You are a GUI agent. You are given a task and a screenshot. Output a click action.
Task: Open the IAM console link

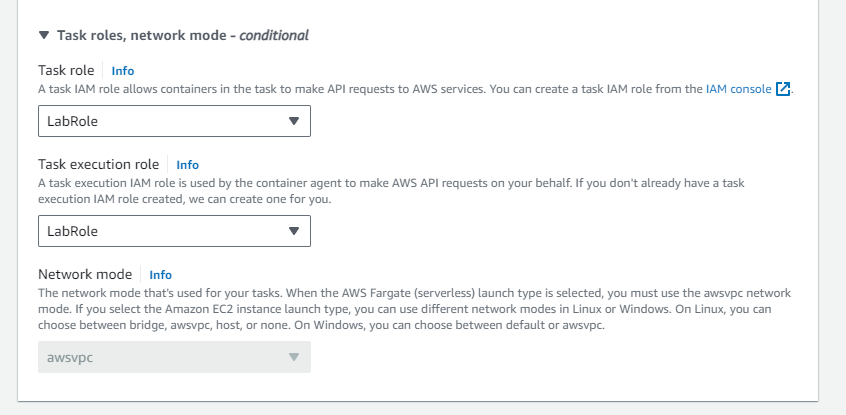tap(738, 89)
